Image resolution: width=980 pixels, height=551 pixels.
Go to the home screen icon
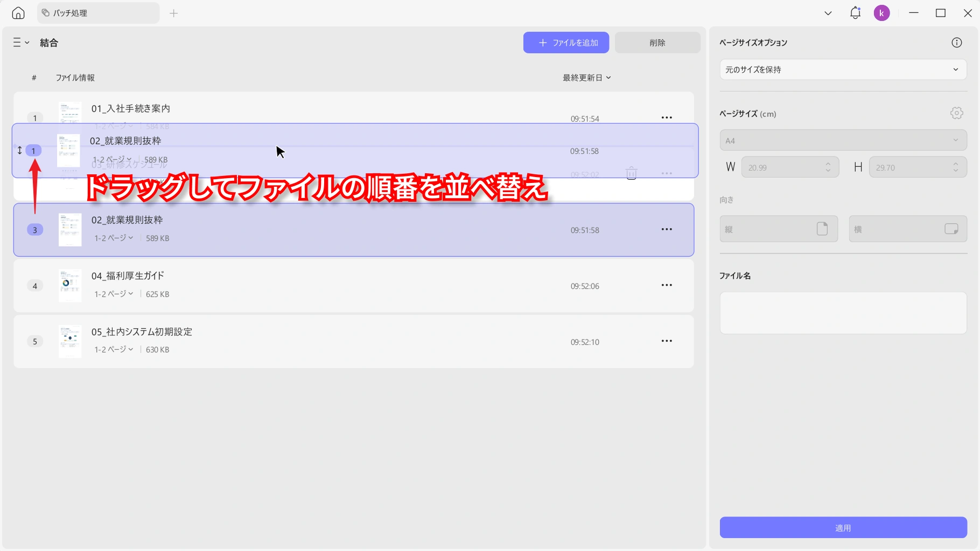pyautogui.click(x=18, y=13)
